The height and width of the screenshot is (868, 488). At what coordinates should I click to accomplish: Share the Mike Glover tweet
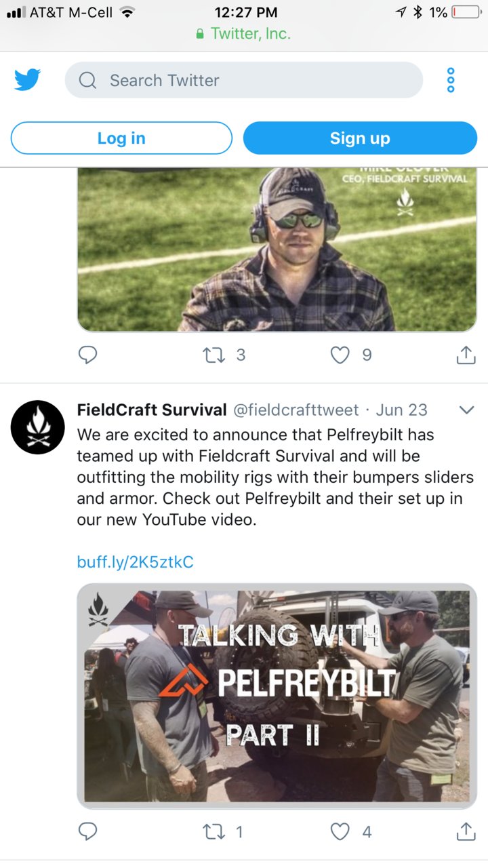(x=466, y=355)
